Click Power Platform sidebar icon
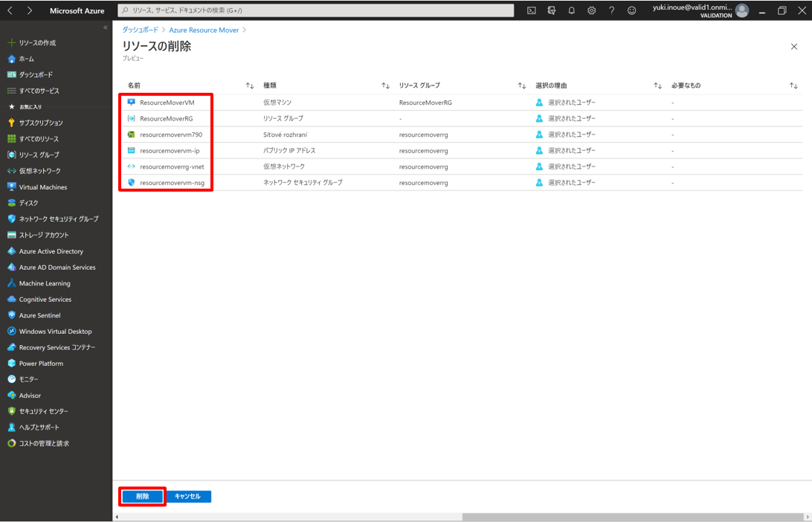This screenshot has width=812, height=522. click(11, 363)
